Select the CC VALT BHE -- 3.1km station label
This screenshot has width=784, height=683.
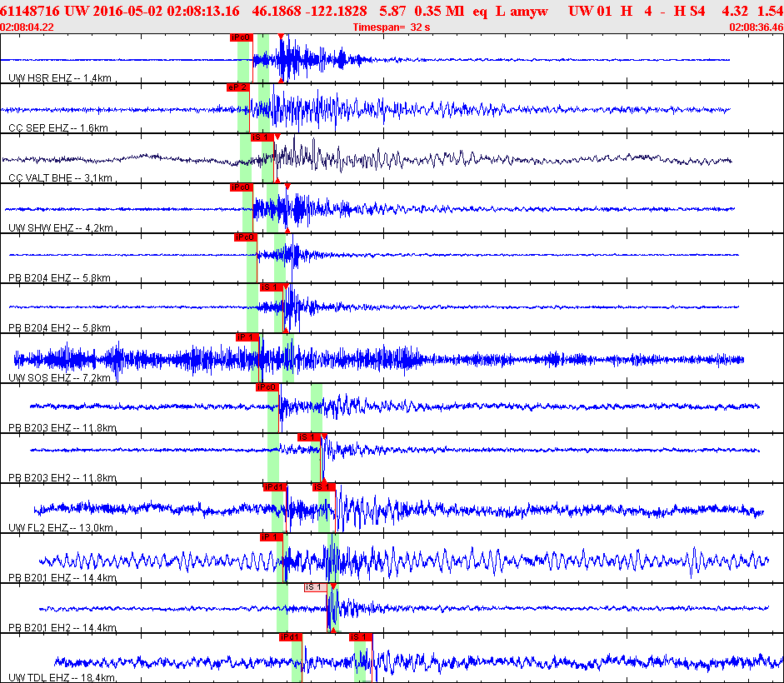(60, 178)
